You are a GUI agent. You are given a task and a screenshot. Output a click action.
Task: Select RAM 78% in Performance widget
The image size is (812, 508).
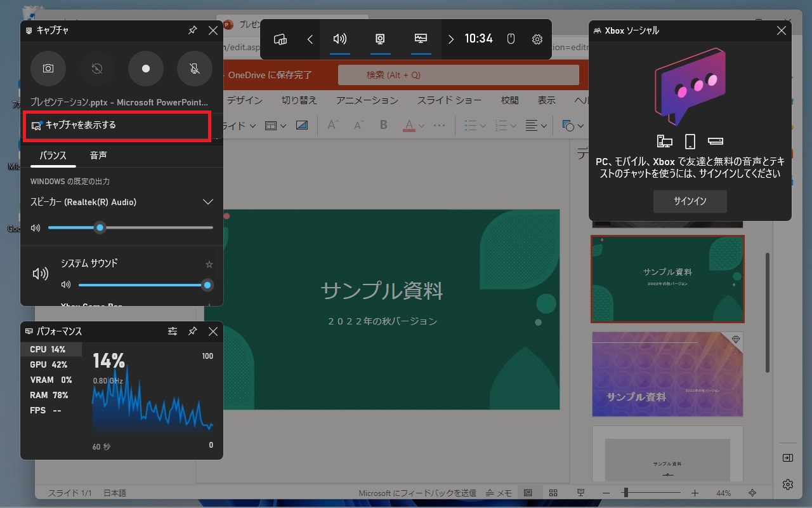pos(51,395)
